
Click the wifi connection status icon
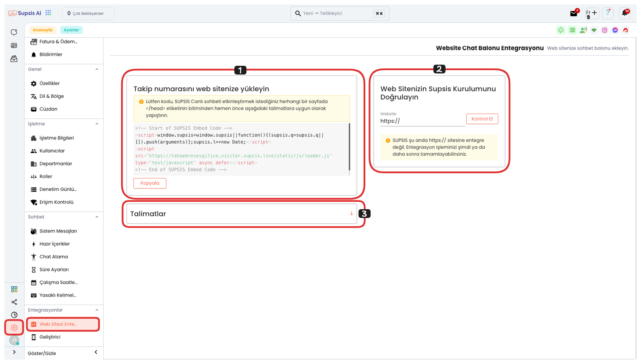click(x=594, y=30)
